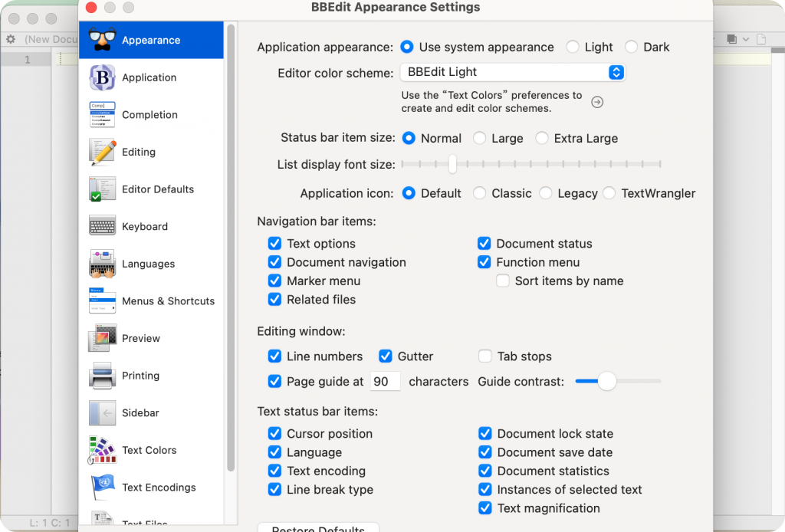This screenshot has width=785, height=532.
Task: Click the Editor Defaults icon
Action: [102, 189]
